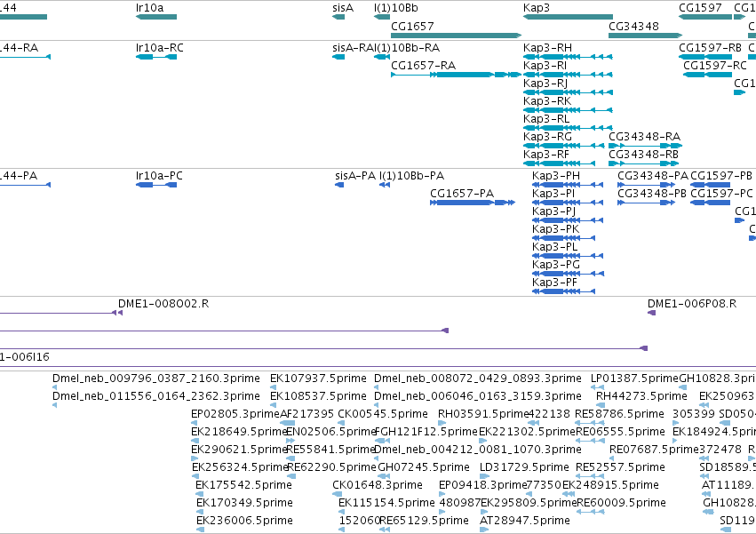Select the LD31729.5prime EST
The width and height of the screenshot is (756, 534).
(x=484, y=476)
